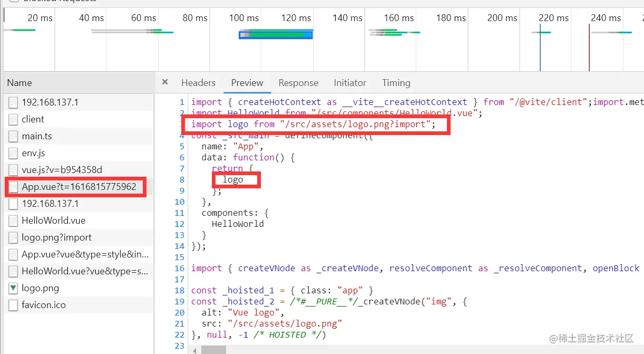Select the main.ts request
Viewport: 644px width, 354px height.
point(79,136)
